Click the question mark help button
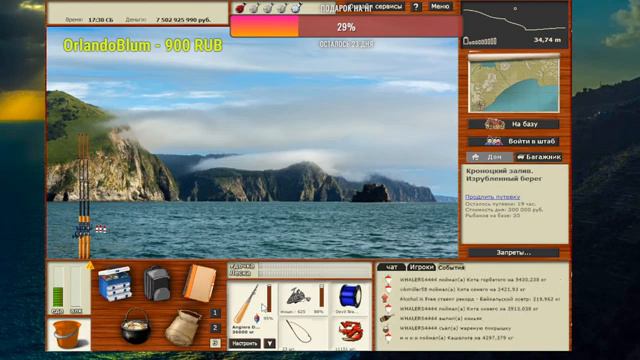The height and width of the screenshot is (360, 640). pyautogui.click(x=416, y=7)
